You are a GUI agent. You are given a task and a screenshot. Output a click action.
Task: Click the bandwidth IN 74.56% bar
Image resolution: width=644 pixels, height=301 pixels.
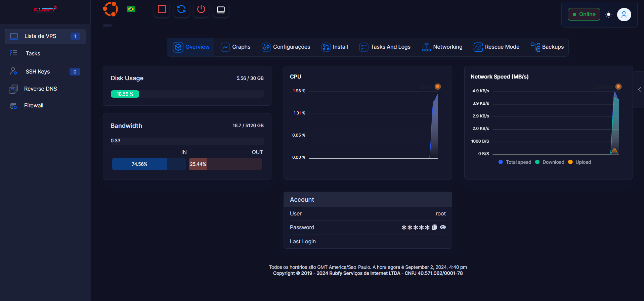(149, 164)
